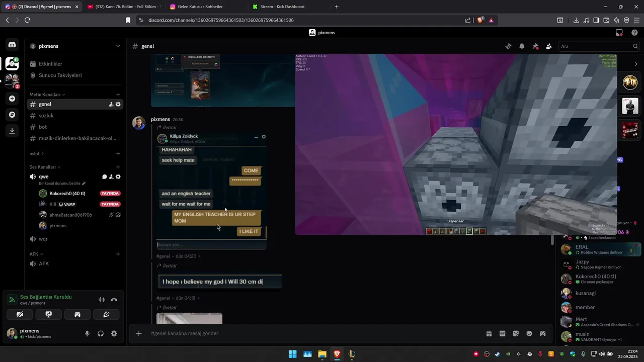
Task: Toggle Brave sidebar panel icon
Action: pos(596,20)
